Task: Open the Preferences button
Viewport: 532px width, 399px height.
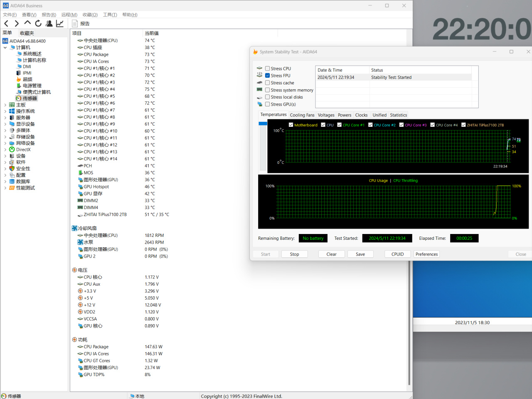Action: click(426, 254)
